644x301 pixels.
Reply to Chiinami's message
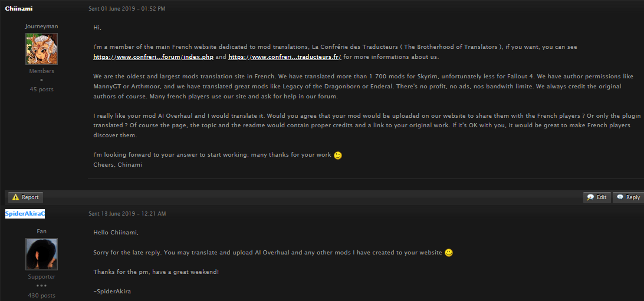coord(629,197)
